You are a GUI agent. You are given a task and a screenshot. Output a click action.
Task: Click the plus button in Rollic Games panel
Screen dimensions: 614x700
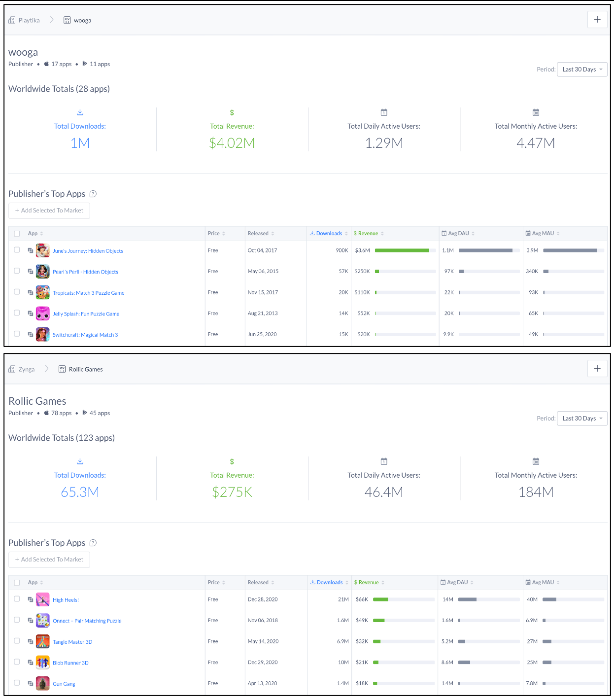tap(597, 368)
